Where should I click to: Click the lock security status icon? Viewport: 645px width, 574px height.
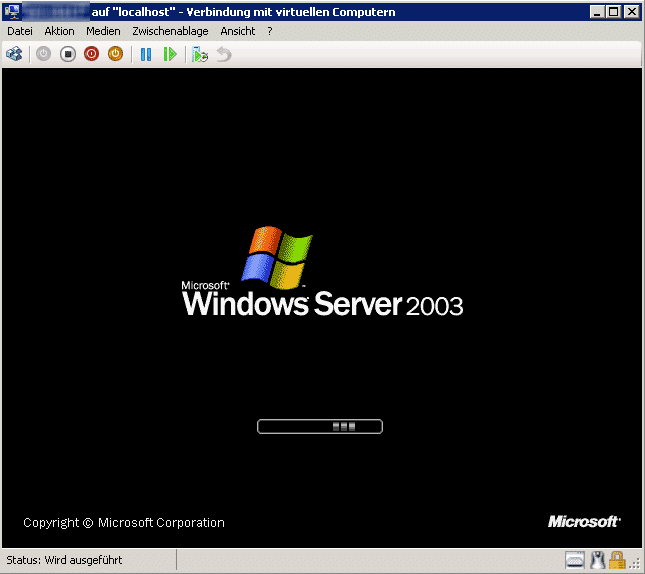(617, 560)
